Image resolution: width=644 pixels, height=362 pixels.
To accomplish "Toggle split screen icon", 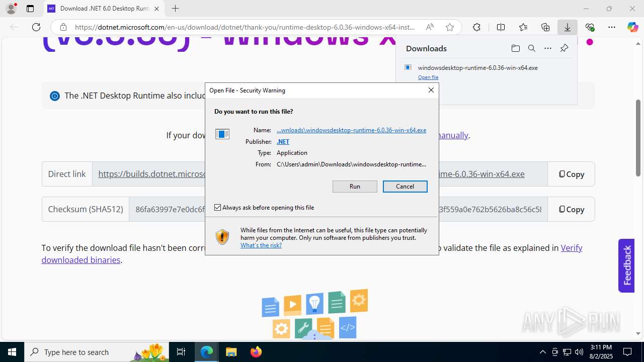I will 501,27.
